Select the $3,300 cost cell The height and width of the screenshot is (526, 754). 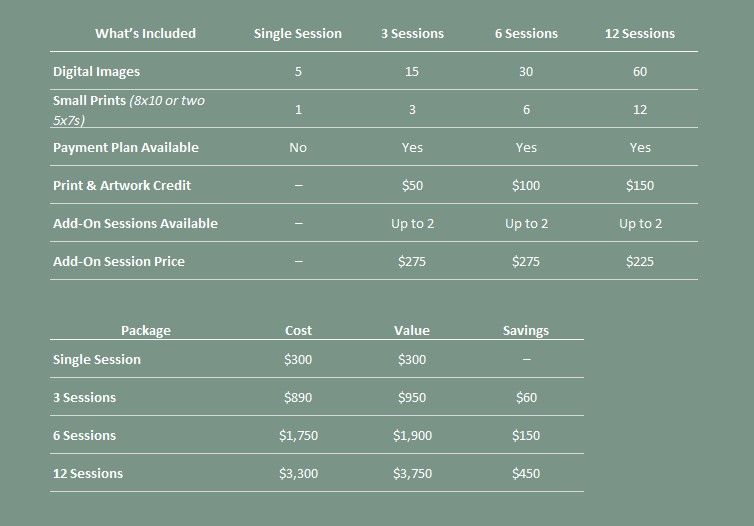298,474
